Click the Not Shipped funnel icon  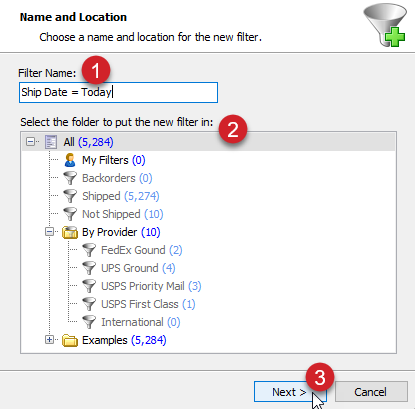[x=70, y=214]
